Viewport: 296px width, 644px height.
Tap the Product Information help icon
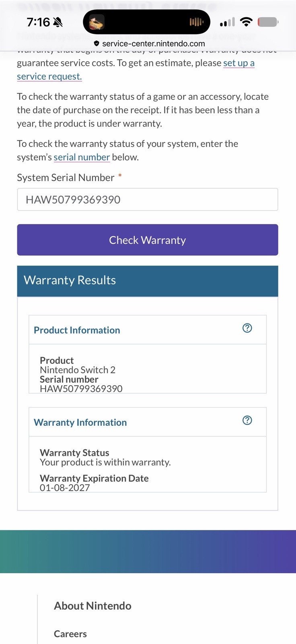coord(247,328)
